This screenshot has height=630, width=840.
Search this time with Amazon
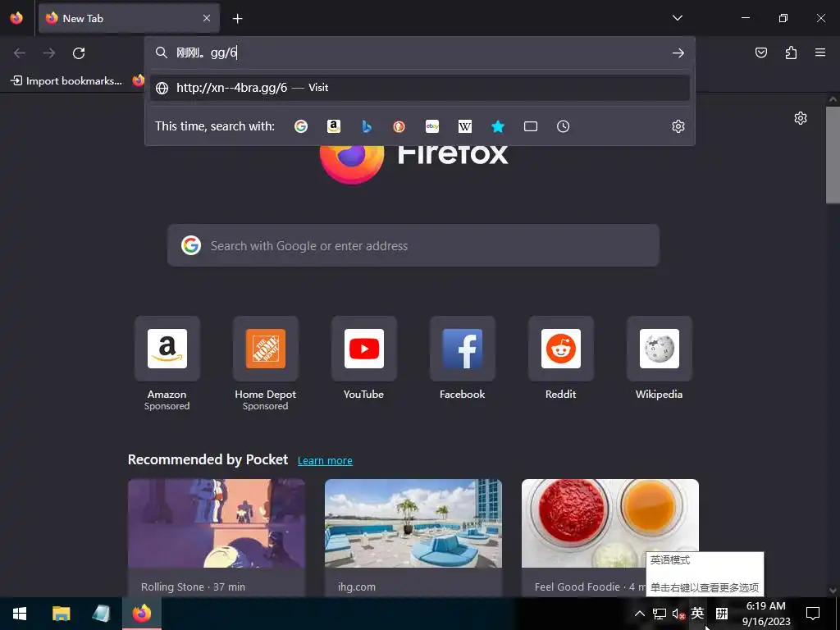334,126
